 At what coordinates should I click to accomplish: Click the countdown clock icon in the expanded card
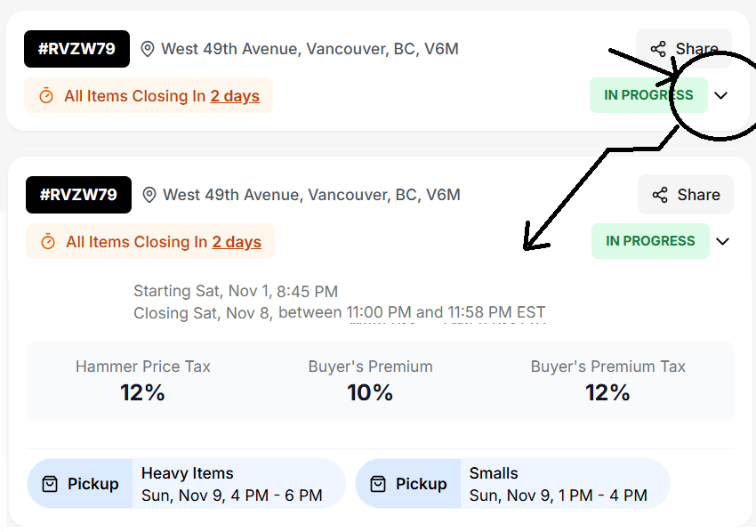[49, 241]
